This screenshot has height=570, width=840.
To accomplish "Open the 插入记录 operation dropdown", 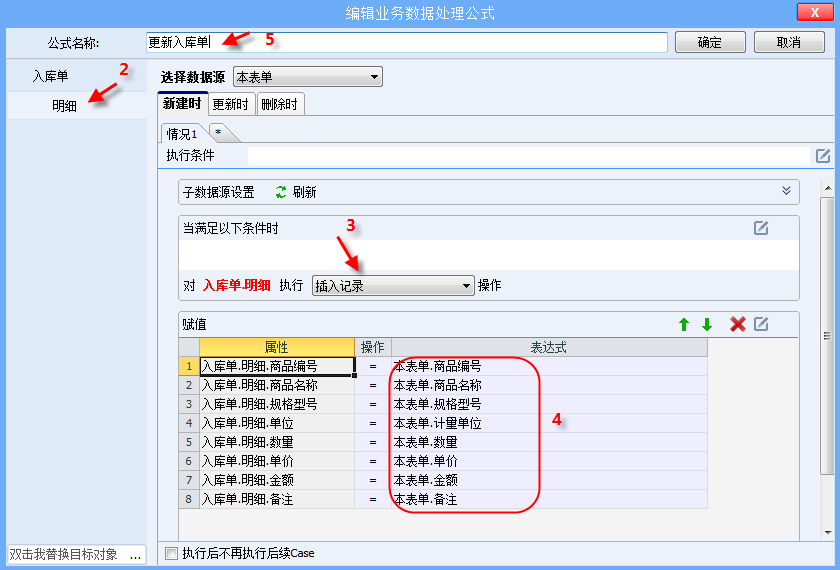I will (x=393, y=286).
